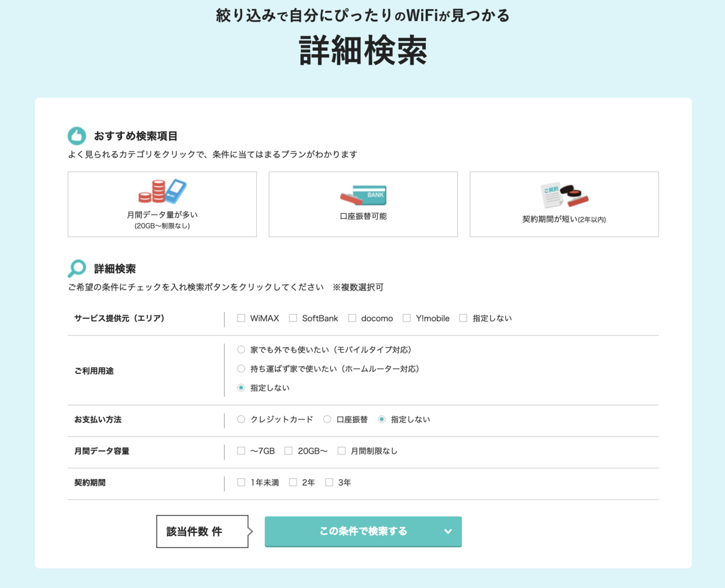Viewport: 725px width, 588px height.
Task: Click the サービス提供元（エリア） row label
Action: coord(120,318)
